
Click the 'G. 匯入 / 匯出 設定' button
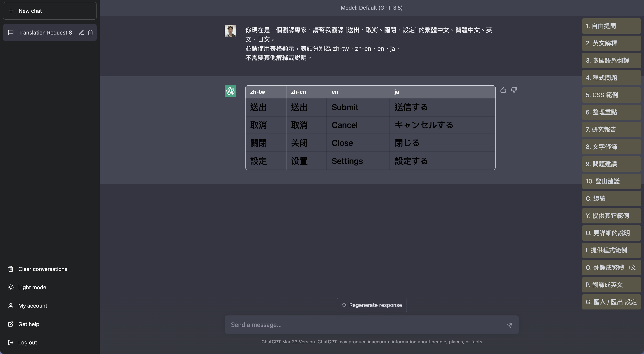tap(611, 302)
